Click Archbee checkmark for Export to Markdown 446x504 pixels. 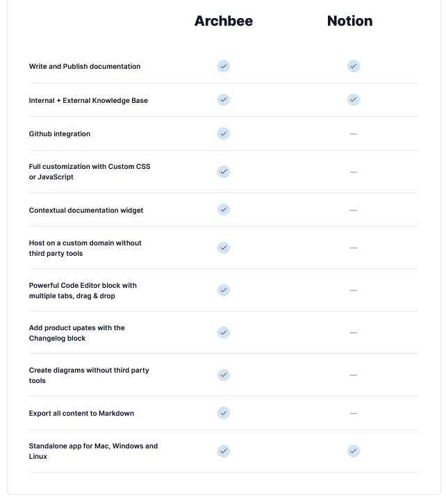[x=224, y=413]
